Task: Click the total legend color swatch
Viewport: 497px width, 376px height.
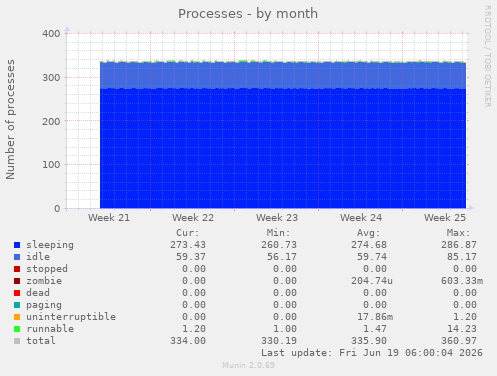Action: coord(17,341)
